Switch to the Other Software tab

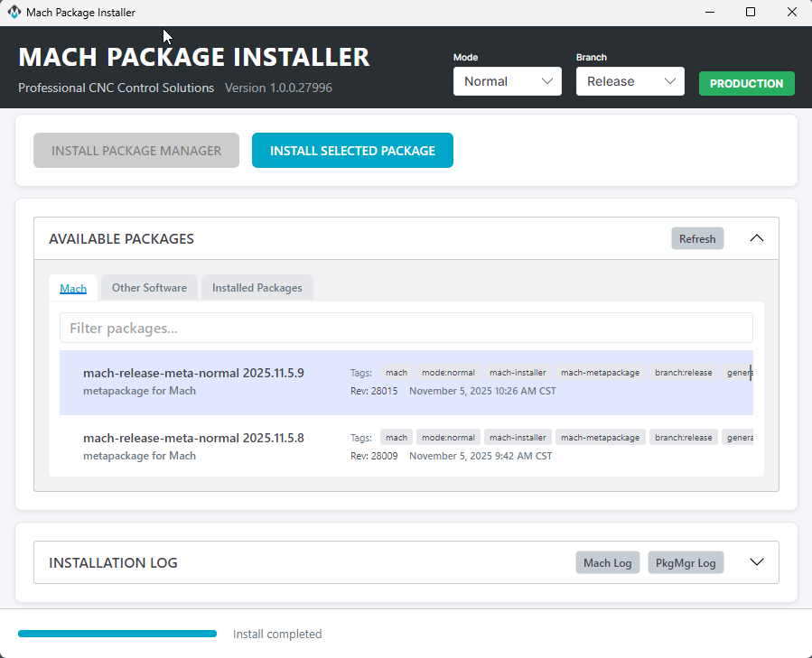(x=149, y=288)
